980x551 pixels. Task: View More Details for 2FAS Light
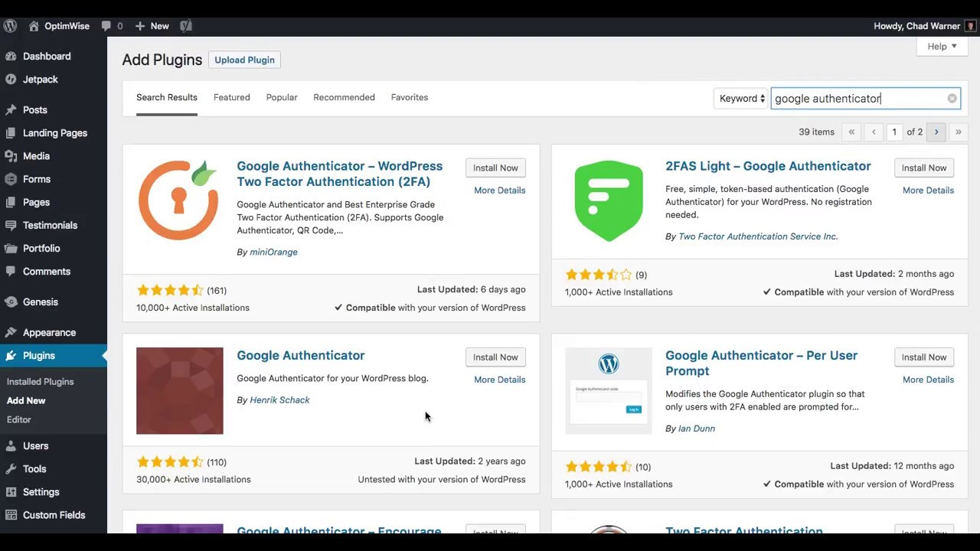coord(928,191)
